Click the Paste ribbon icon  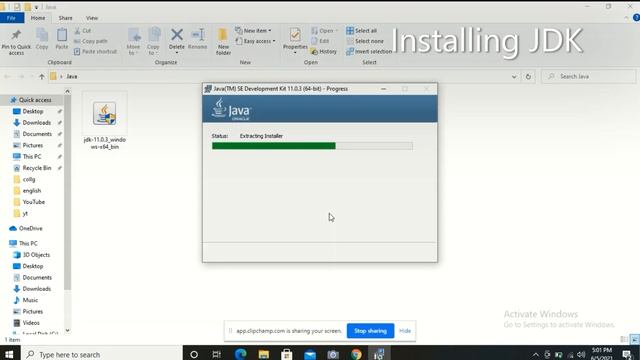(x=62, y=36)
